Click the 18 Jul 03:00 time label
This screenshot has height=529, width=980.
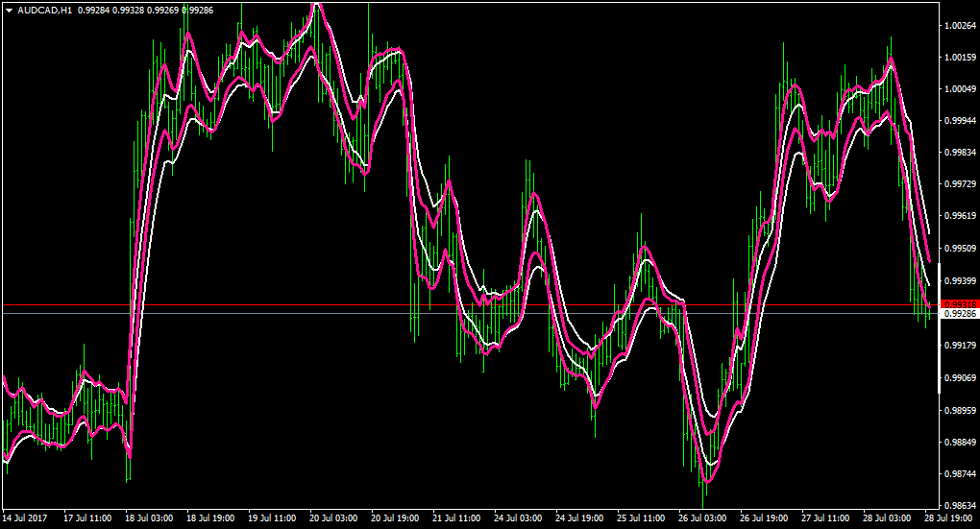coord(149,518)
